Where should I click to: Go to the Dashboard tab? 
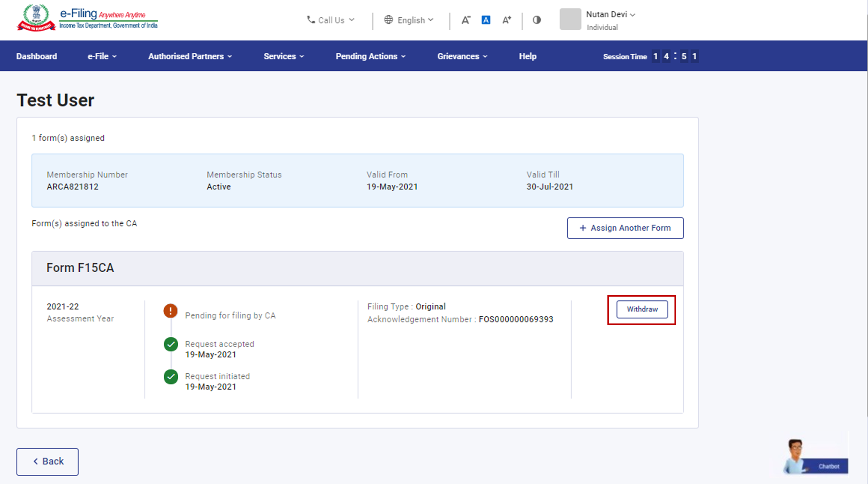[x=36, y=57]
